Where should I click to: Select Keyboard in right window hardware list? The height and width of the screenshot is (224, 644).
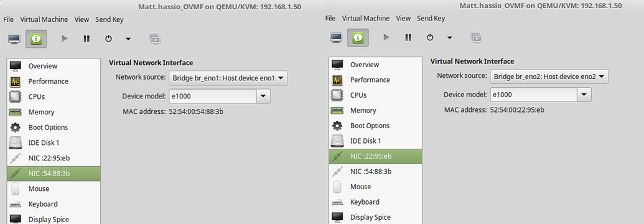[375, 202]
